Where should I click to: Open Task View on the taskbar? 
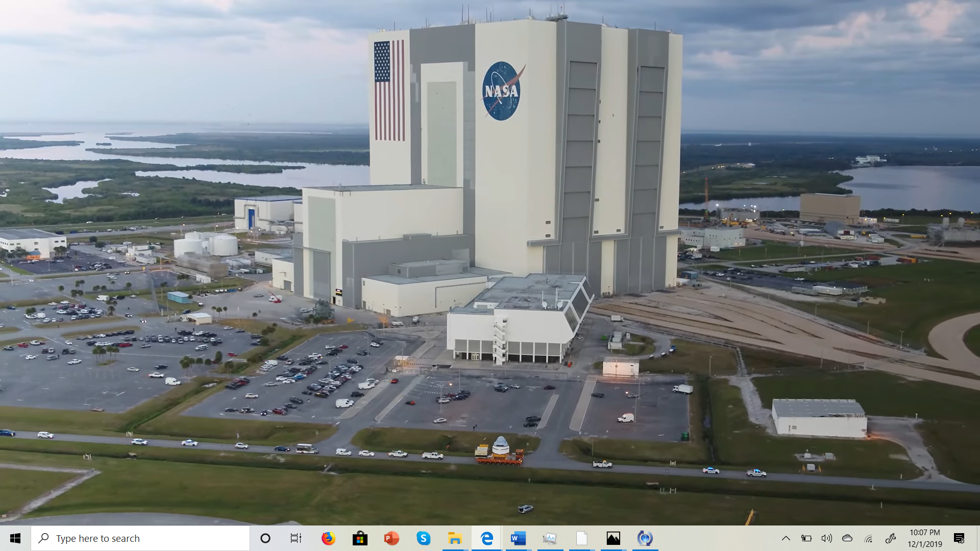(x=296, y=538)
